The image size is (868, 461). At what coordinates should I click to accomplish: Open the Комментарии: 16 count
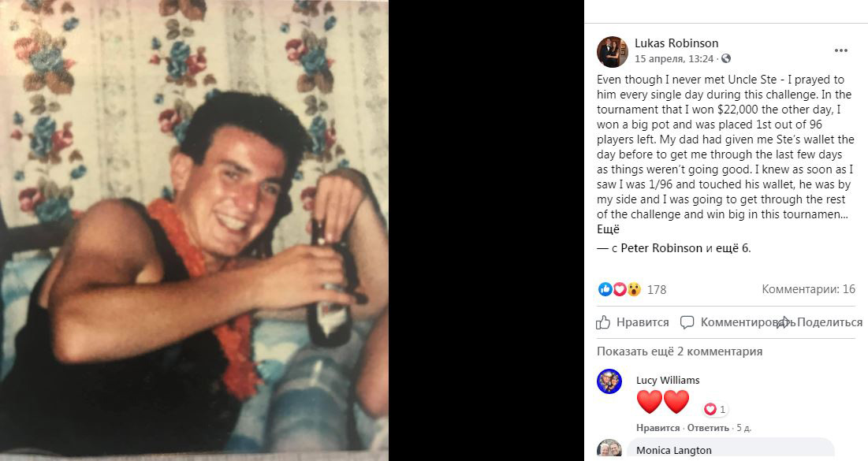coord(808,289)
